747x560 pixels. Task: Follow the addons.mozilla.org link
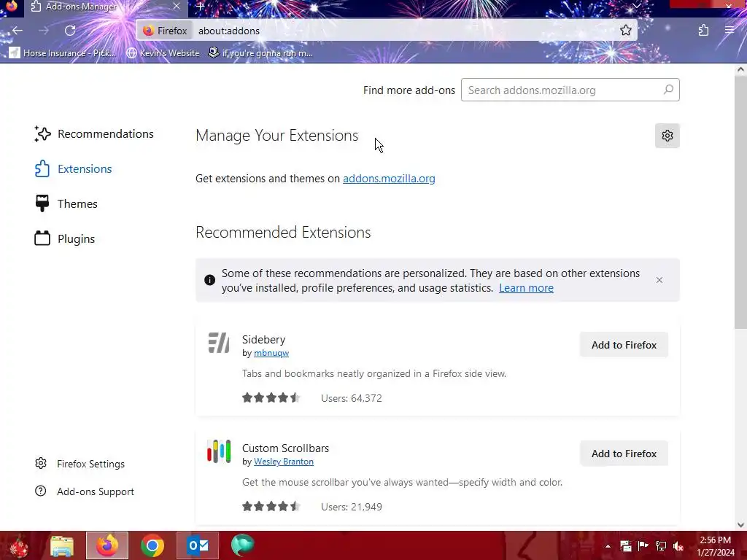389,179
